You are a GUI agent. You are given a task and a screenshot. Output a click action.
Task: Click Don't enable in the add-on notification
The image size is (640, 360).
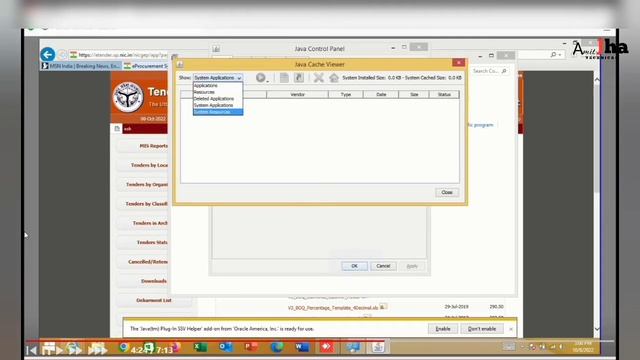[x=482, y=329]
